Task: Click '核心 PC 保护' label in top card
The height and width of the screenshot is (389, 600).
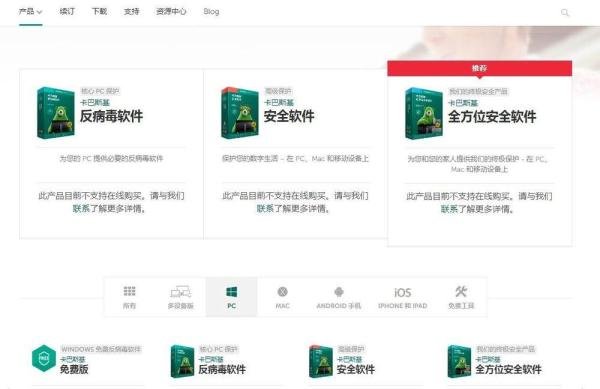Action: (x=100, y=91)
